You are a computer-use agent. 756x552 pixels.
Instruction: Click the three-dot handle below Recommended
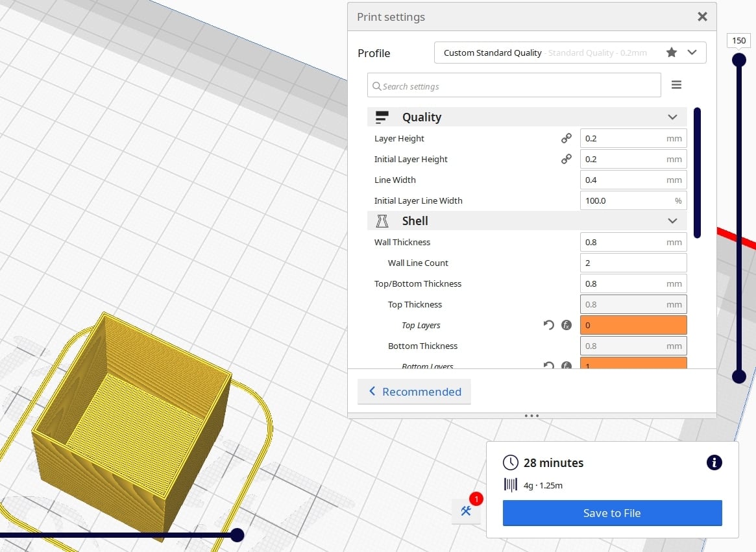pos(531,416)
